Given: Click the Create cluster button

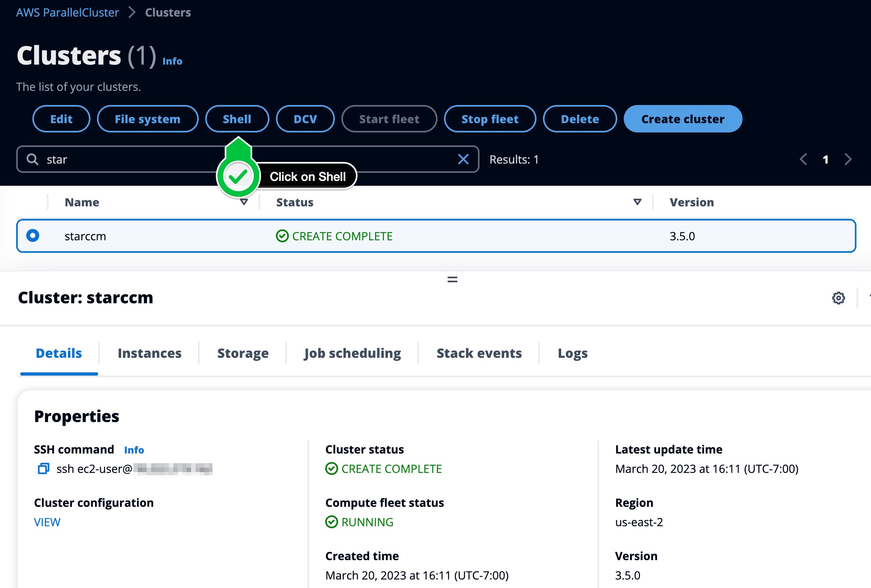Looking at the screenshot, I should coord(683,119).
